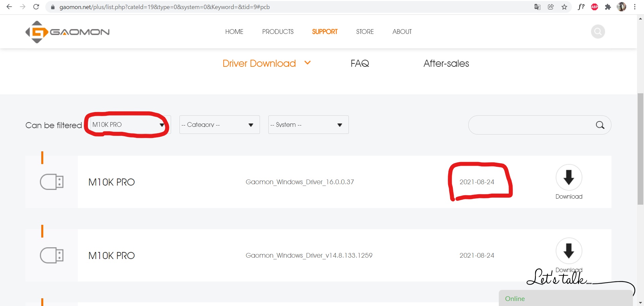The image size is (644, 306).
Task: Click the page vertical scrollbar
Action: [x=640, y=149]
